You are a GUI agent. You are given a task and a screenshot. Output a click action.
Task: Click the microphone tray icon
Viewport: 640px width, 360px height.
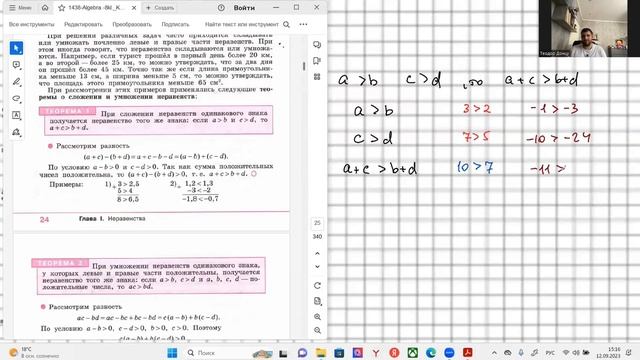pyautogui.click(x=521, y=353)
